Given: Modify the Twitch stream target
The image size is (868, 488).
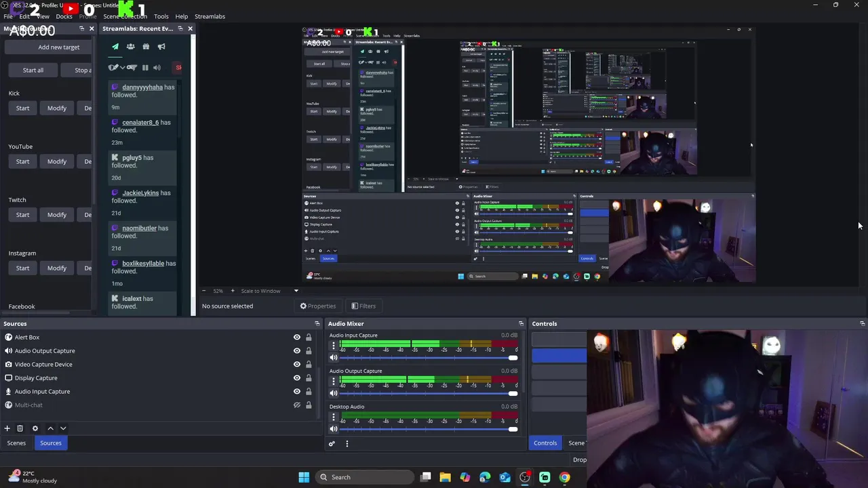Looking at the screenshot, I should click(x=57, y=215).
